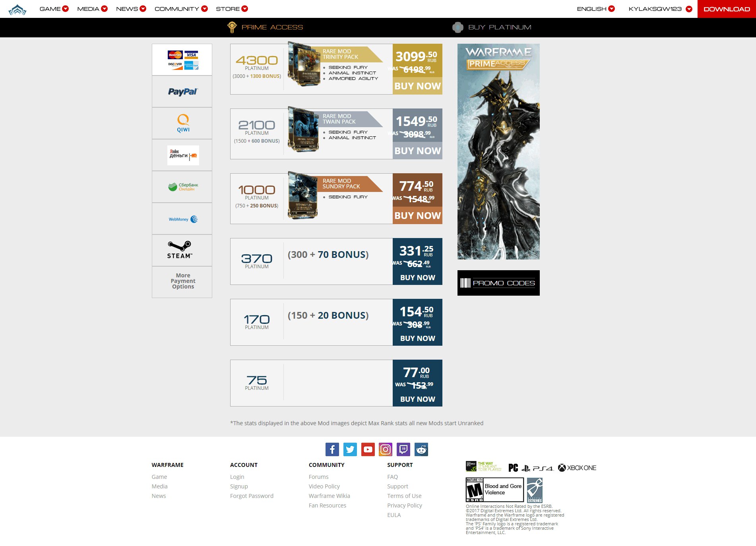This screenshot has height=546, width=756.
Task: Open footer Login link
Action: (237, 477)
